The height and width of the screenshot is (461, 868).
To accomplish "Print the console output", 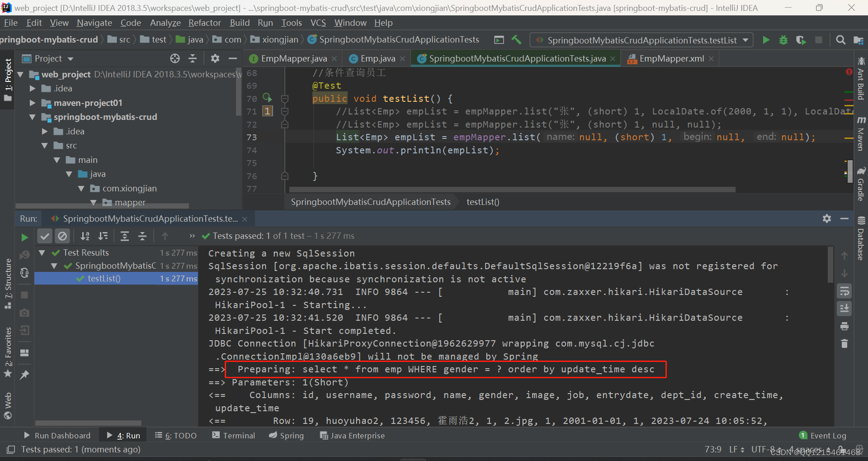I will pos(844,326).
